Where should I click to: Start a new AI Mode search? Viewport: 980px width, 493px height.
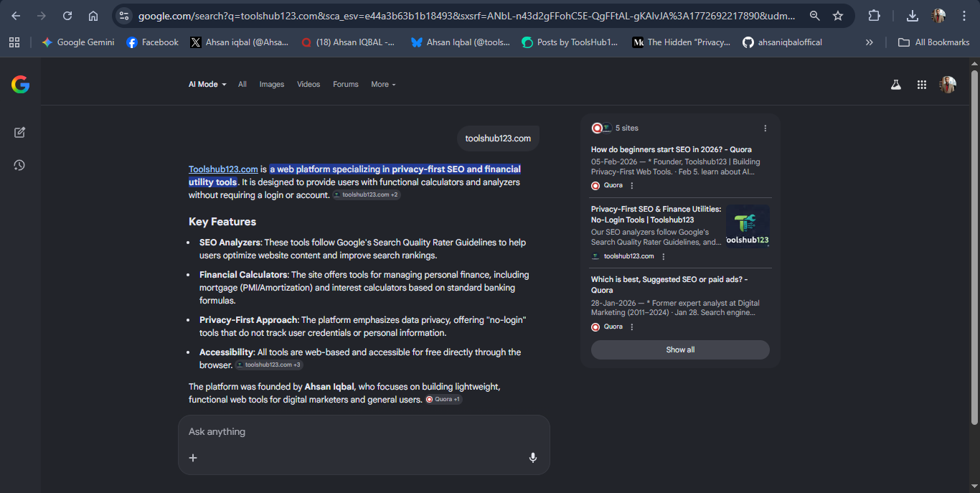point(19,132)
